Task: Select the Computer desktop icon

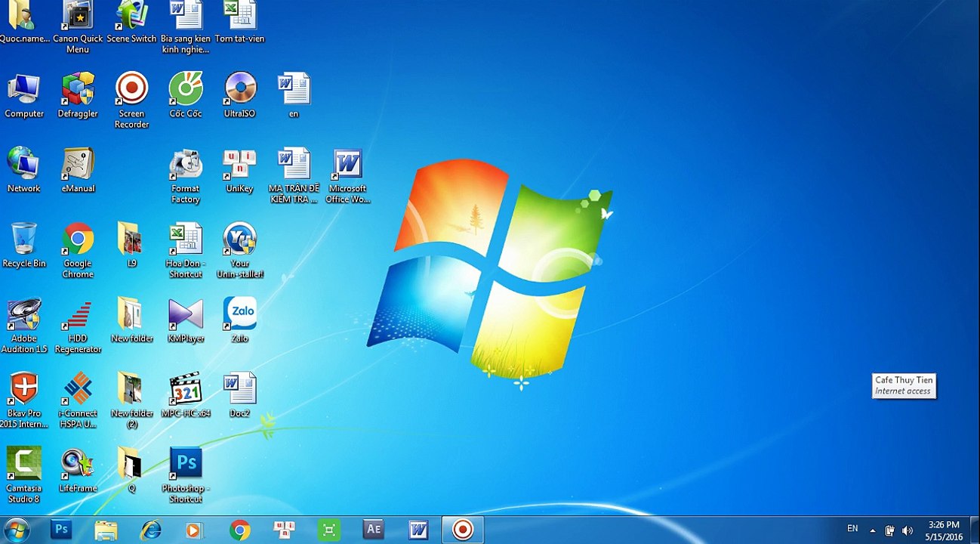Action: click(x=24, y=95)
